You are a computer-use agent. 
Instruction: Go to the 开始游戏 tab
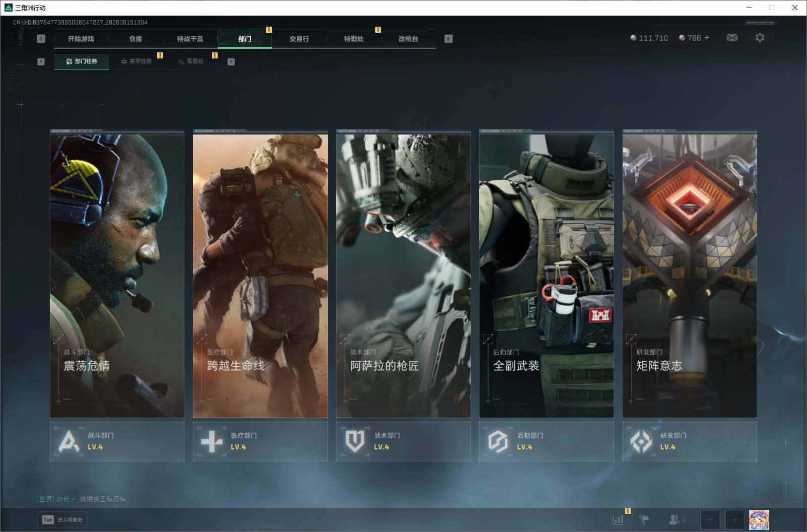click(81, 39)
